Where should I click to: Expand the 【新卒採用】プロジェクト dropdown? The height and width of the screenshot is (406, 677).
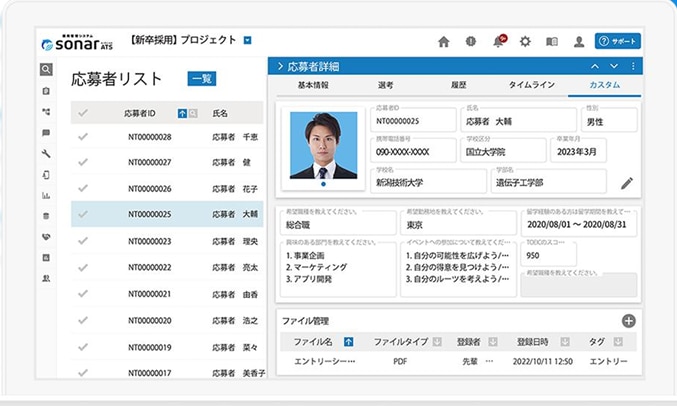248,41
